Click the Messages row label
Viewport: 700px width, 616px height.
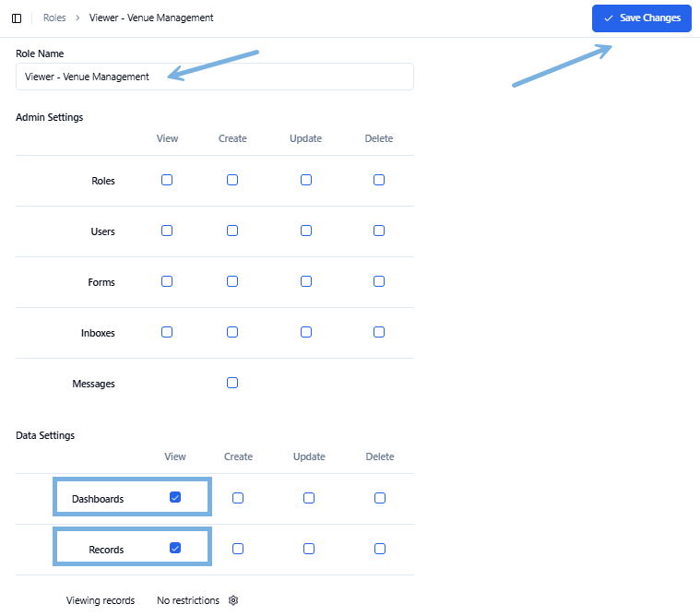click(94, 384)
